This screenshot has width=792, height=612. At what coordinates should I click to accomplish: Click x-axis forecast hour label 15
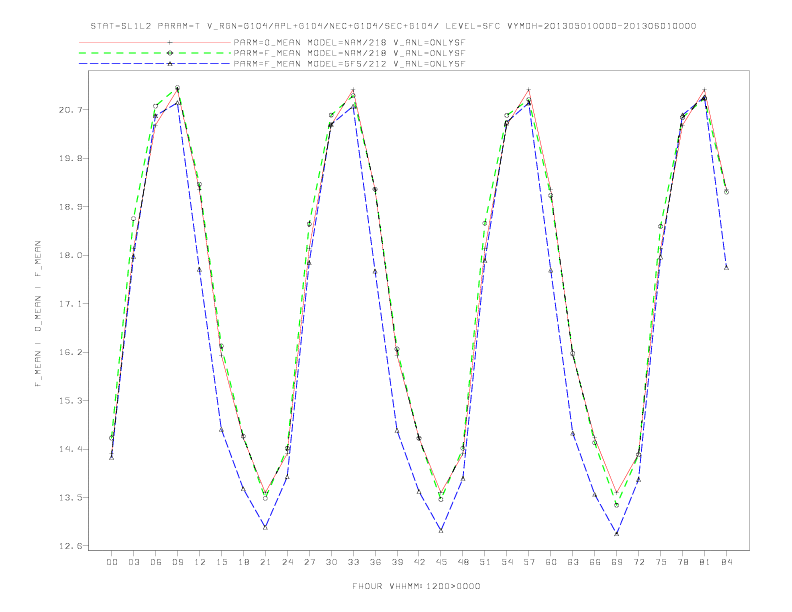(221, 562)
